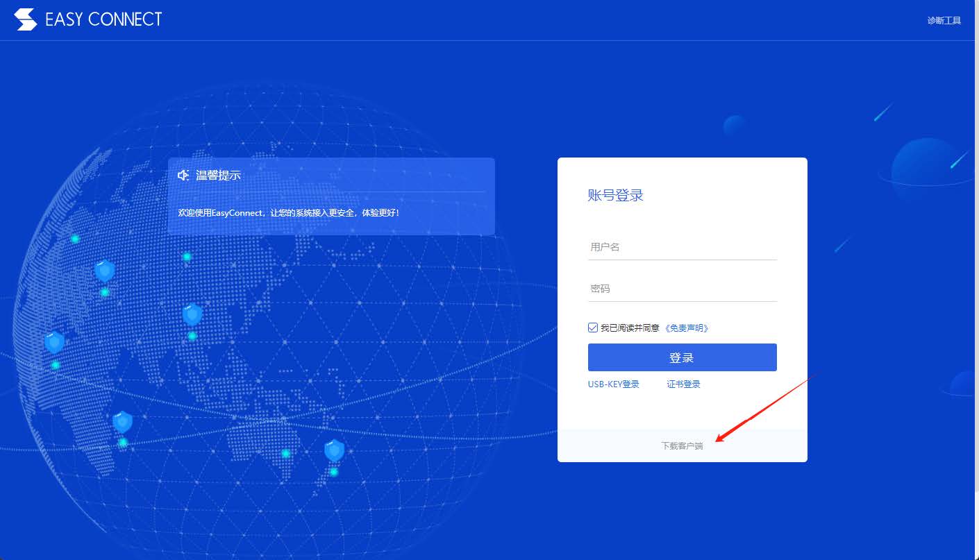The height and width of the screenshot is (560, 979).
Task: Focus the 密码 password field
Action: (x=682, y=289)
